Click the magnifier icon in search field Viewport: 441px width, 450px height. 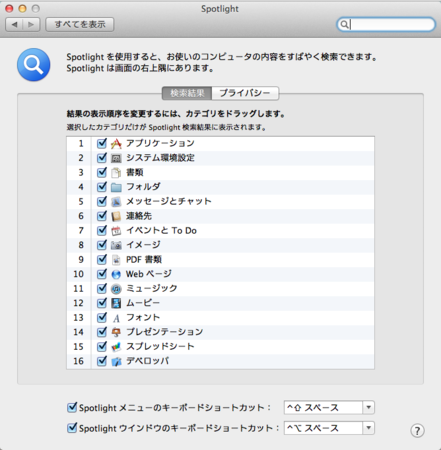(x=344, y=24)
